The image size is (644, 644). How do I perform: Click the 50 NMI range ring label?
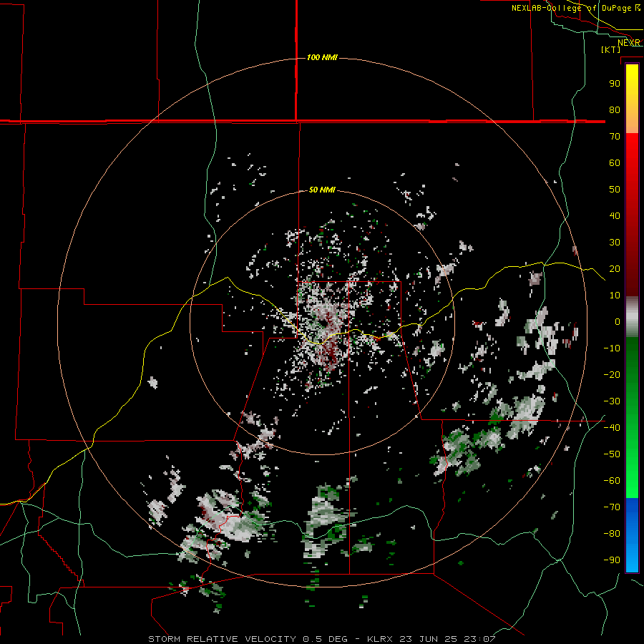coord(322,190)
